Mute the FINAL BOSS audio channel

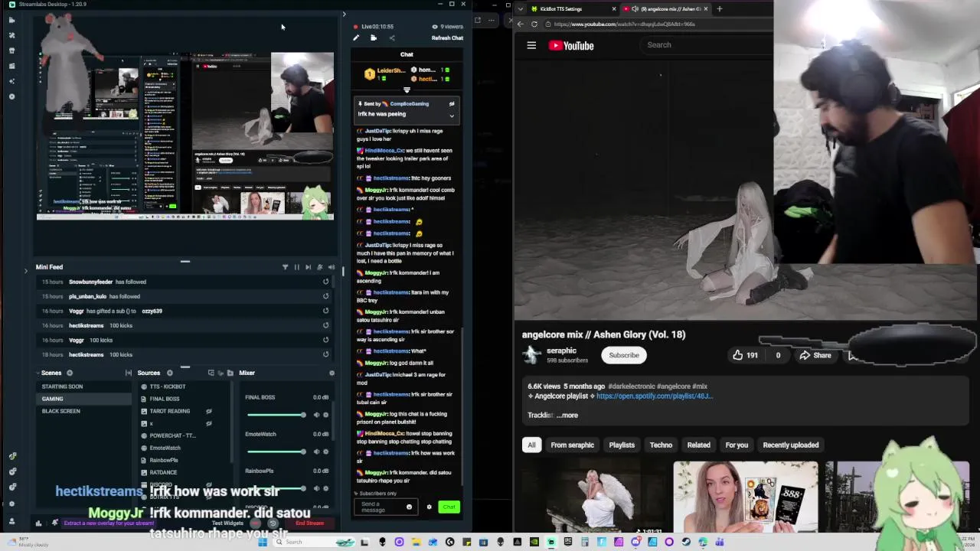coord(316,415)
